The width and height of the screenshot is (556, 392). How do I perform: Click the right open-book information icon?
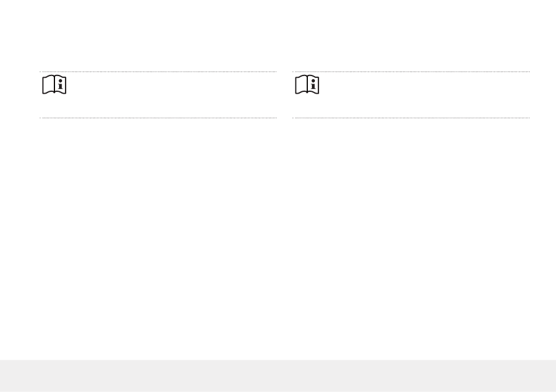pos(307,84)
